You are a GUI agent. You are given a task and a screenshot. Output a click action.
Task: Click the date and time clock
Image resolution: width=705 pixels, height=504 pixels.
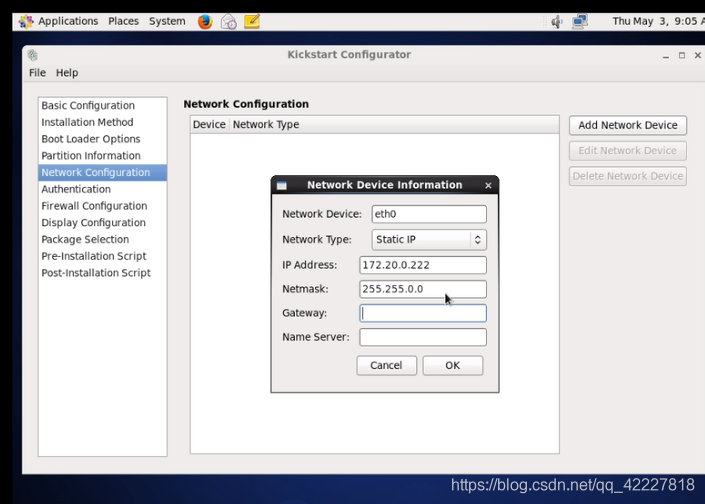(657, 21)
